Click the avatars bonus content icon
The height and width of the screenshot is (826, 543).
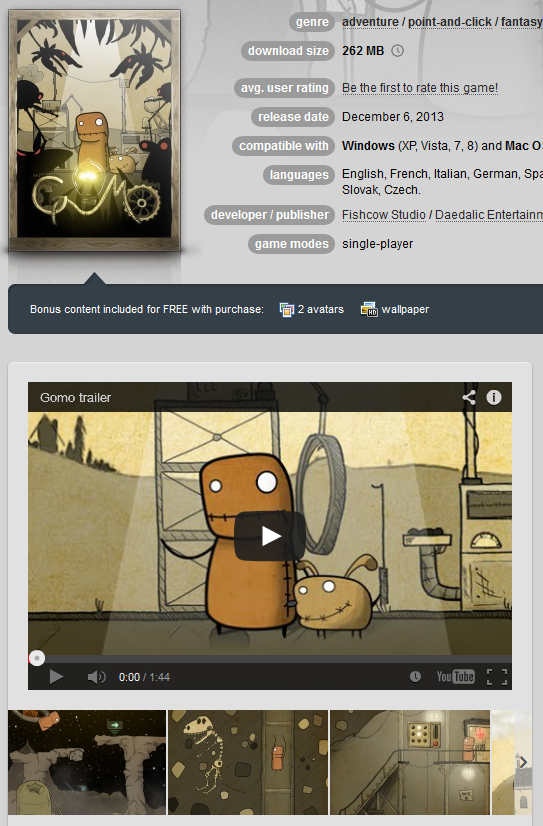point(287,310)
